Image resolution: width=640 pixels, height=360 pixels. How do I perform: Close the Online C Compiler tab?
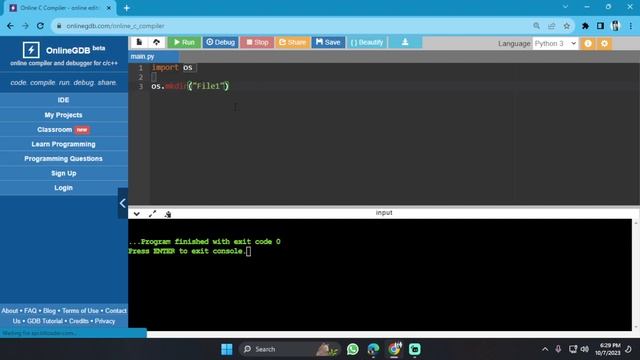point(109,8)
